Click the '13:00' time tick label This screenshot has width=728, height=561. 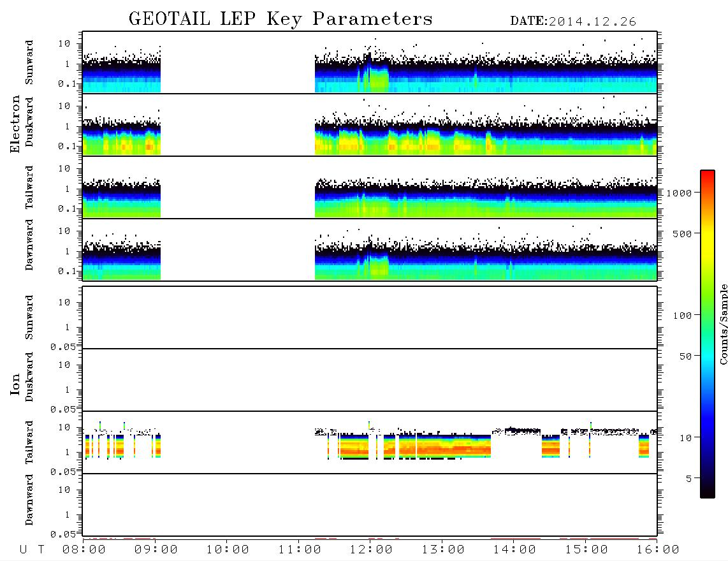443,550
